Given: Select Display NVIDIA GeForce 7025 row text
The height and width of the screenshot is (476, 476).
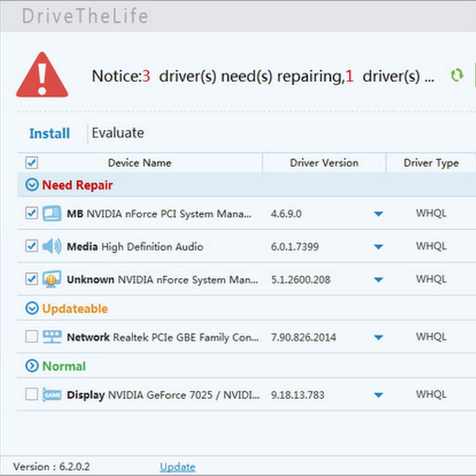Looking at the screenshot, I should tap(163, 394).
